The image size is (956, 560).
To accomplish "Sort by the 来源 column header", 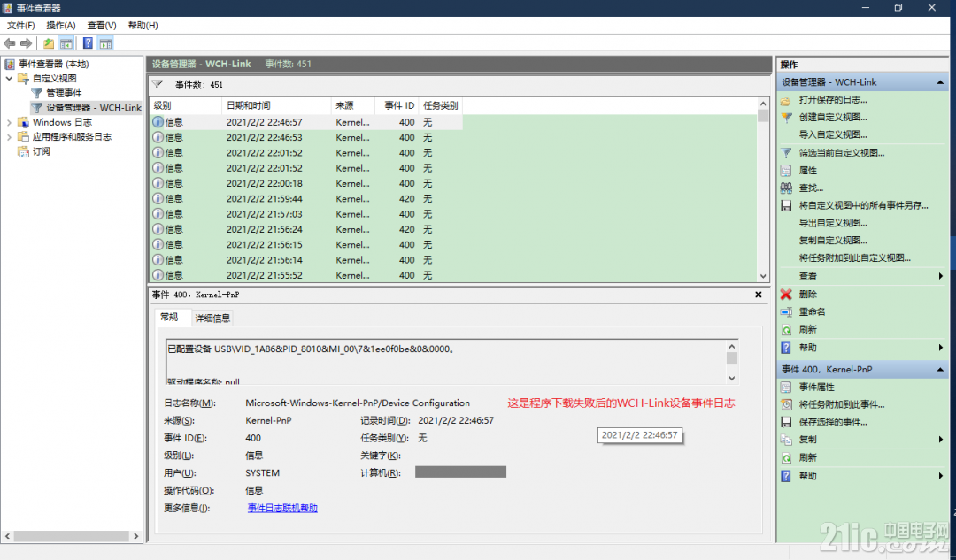I will 351,105.
